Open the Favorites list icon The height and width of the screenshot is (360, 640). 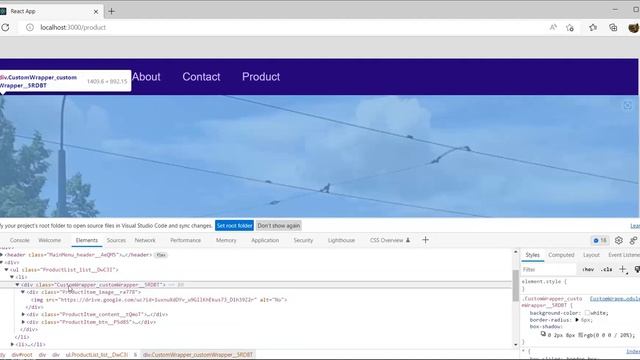[593, 27]
